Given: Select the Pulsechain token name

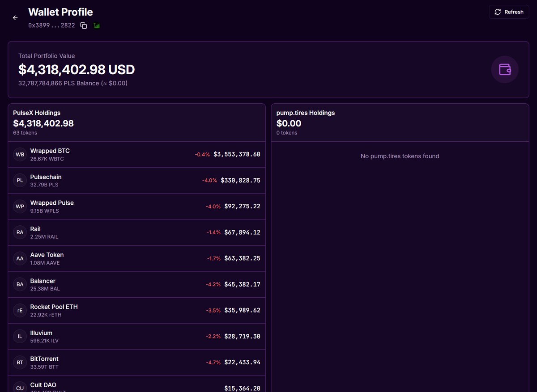Looking at the screenshot, I should (46, 177).
